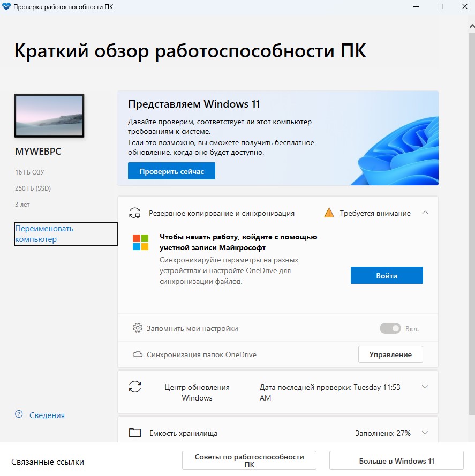Collapse the Резервное копирование и синхронизация section

425,213
